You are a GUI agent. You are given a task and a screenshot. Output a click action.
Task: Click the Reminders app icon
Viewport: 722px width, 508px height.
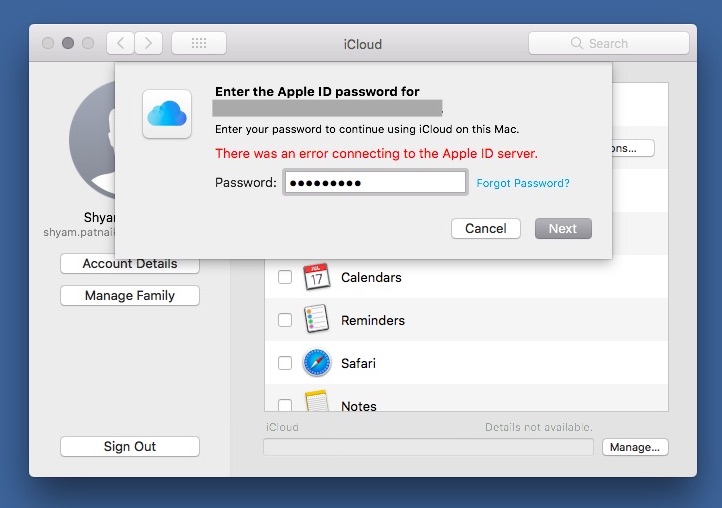pos(316,319)
